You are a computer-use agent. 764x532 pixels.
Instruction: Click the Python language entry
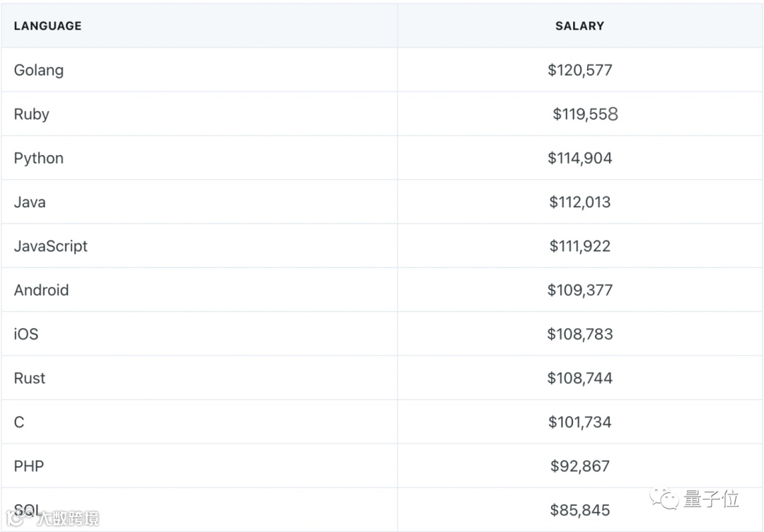coord(39,158)
